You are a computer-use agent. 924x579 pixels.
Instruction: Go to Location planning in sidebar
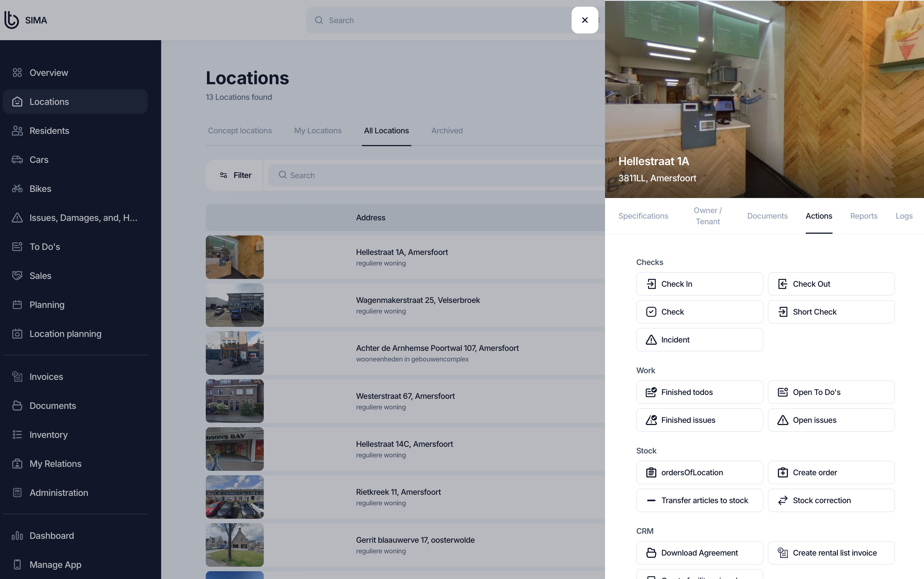click(x=65, y=334)
